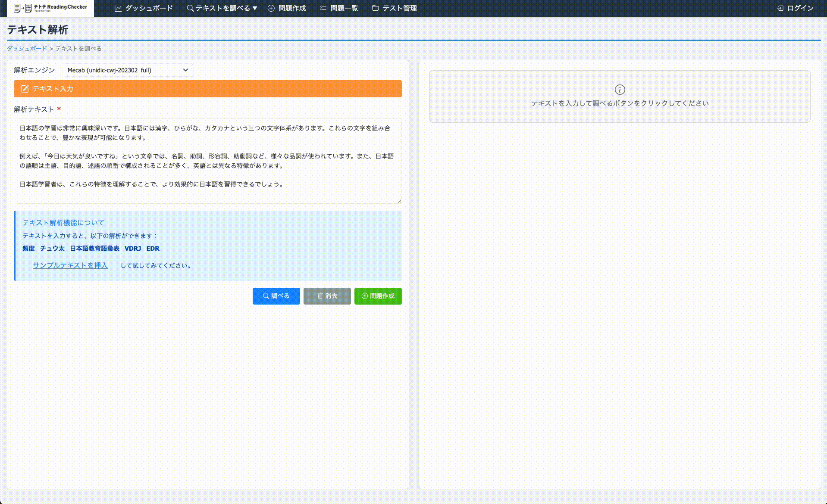Click the edit pencil icon on orange bar

pos(25,89)
